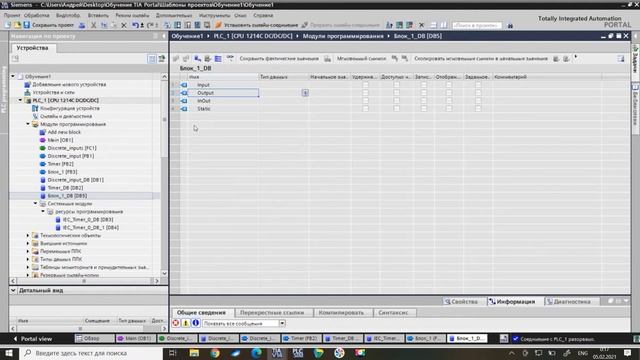Click Error filter icon in info panel
Screen dimensions: 640x360
[176, 323]
